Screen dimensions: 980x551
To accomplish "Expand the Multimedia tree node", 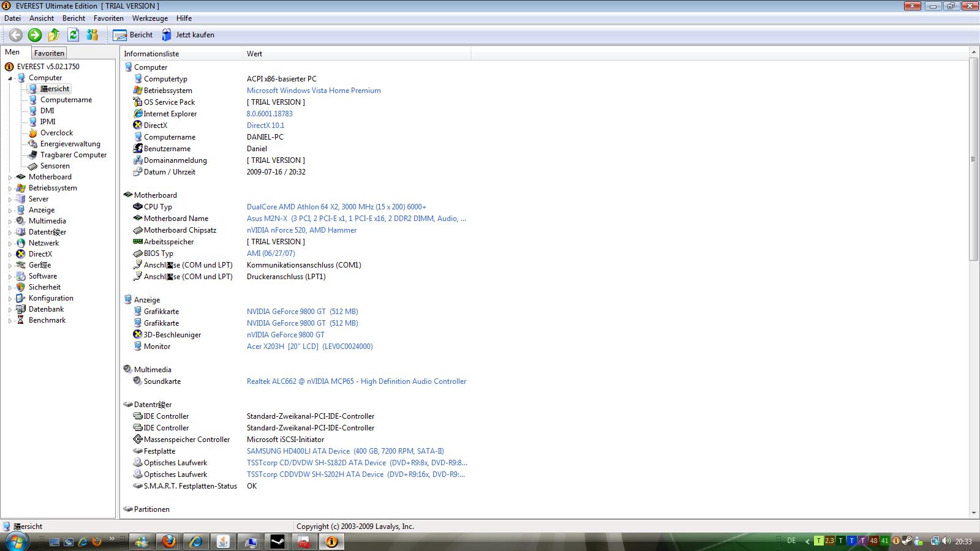I will (x=10, y=222).
